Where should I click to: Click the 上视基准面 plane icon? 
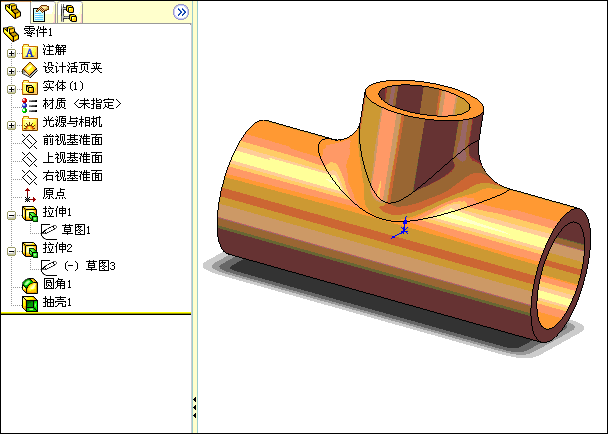29,159
